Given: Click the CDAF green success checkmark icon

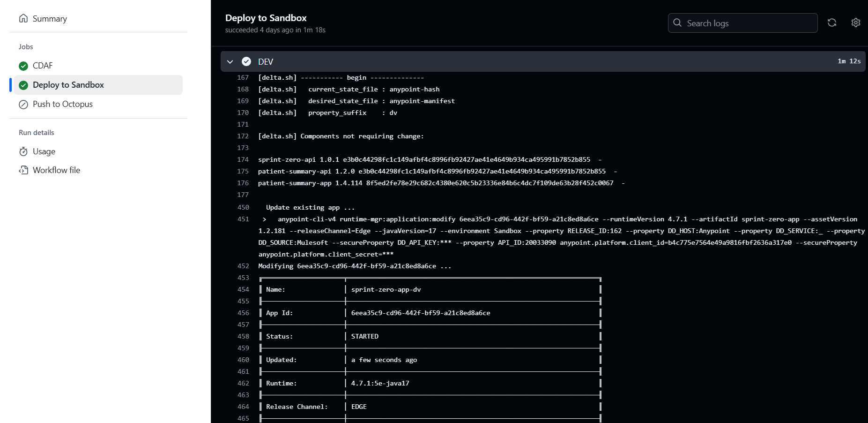Looking at the screenshot, I should tap(23, 66).
